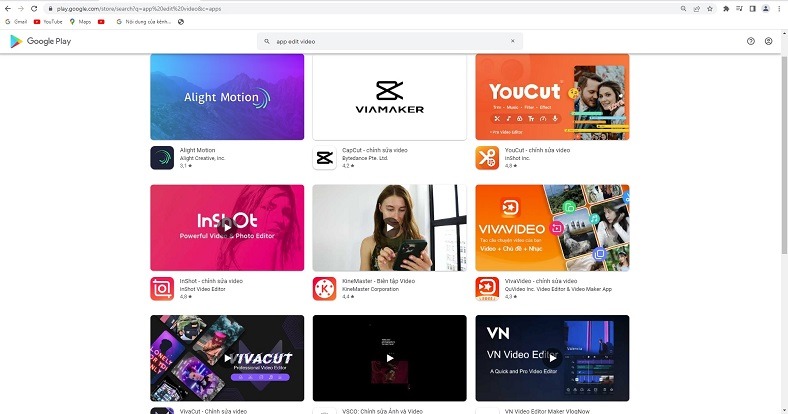The image size is (788, 414).
Task: Play the VSCO promo video
Action: [x=389, y=358]
